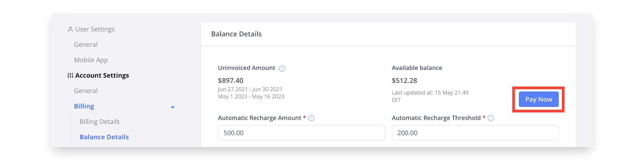Click the $512.28 available balance value
Image resolution: width=644 pixels, height=160 pixels.
point(404,81)
